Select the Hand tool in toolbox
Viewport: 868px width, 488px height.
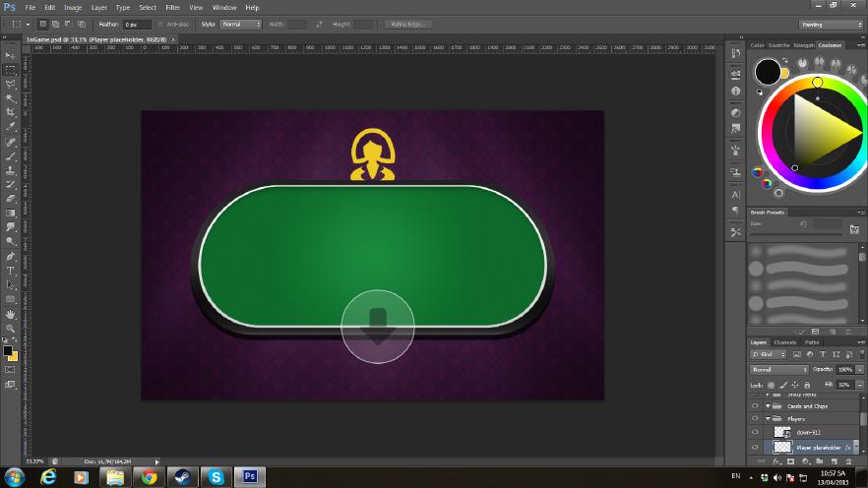(x=11, y=314)
